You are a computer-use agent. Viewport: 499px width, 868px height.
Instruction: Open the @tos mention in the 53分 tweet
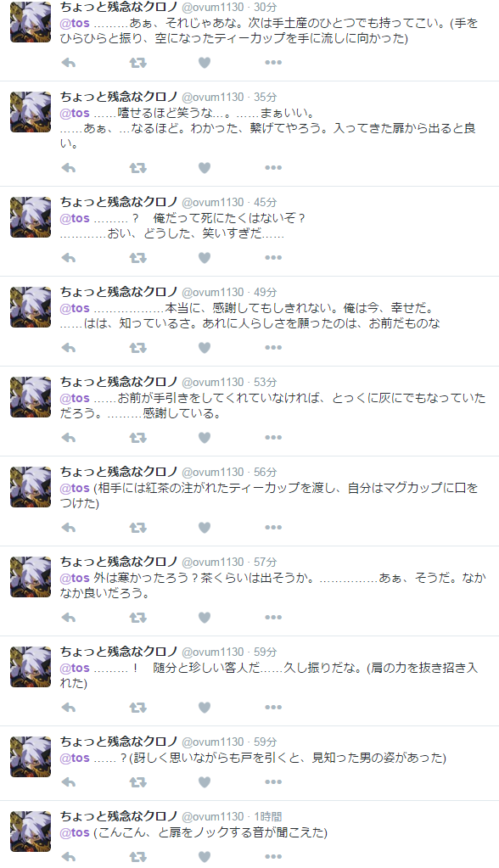(75, 398)
